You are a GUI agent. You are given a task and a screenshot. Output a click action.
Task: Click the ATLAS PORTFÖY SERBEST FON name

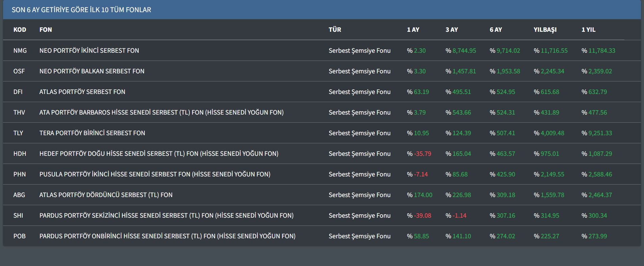(82, 92)
